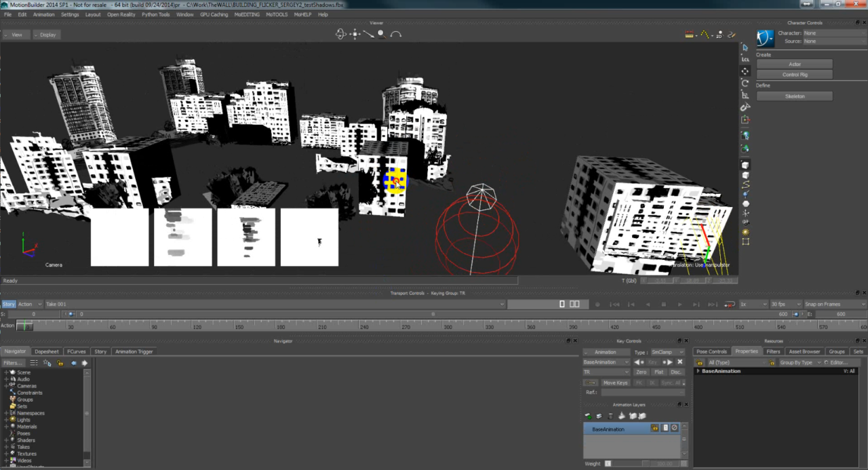The height and width of the screenshot is (470, 868).
Task: Click the add new animation layer icon
Action: [x=588, y=416]
